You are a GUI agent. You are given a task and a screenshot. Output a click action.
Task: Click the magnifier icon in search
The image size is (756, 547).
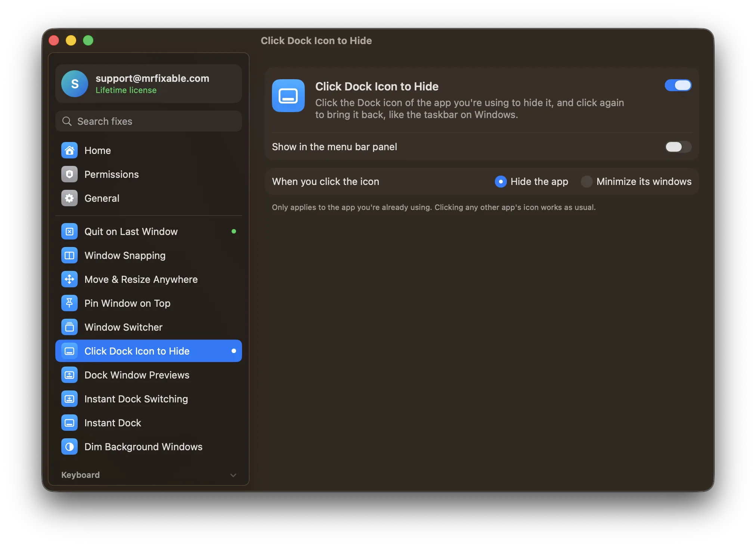point(67,121)
